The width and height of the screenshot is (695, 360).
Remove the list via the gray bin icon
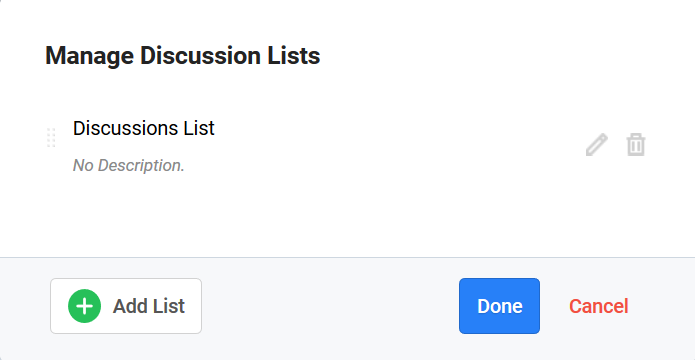[636, 145]
